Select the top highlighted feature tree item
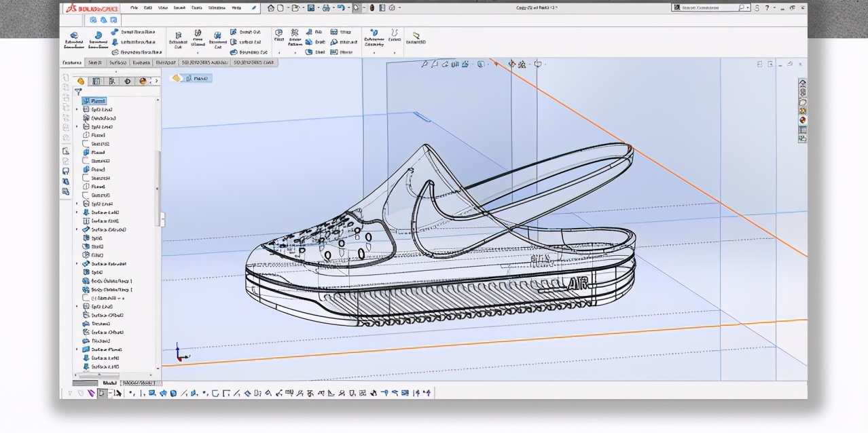868x433 pixels. (94, 100)
